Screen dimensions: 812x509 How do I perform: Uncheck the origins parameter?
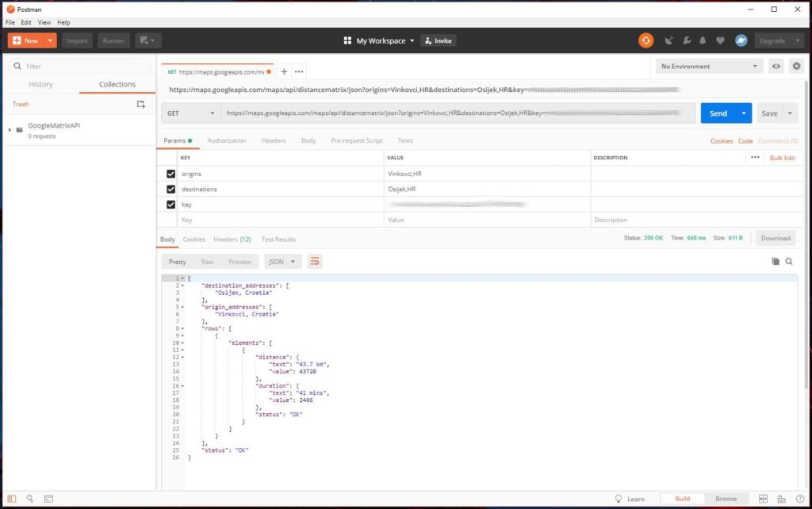(170, 173)
